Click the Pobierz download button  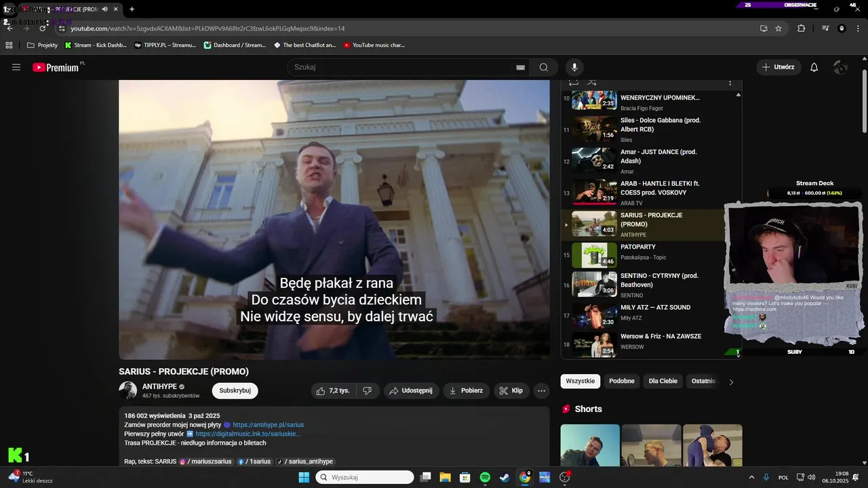tap(466, 390)
